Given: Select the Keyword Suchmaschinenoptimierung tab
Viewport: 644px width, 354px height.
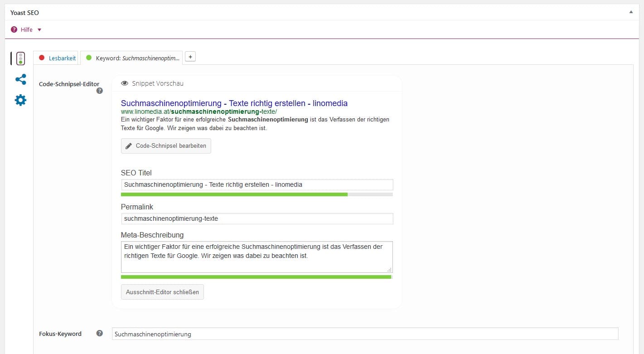Looking at the screenshot, I should coord(131,58).
